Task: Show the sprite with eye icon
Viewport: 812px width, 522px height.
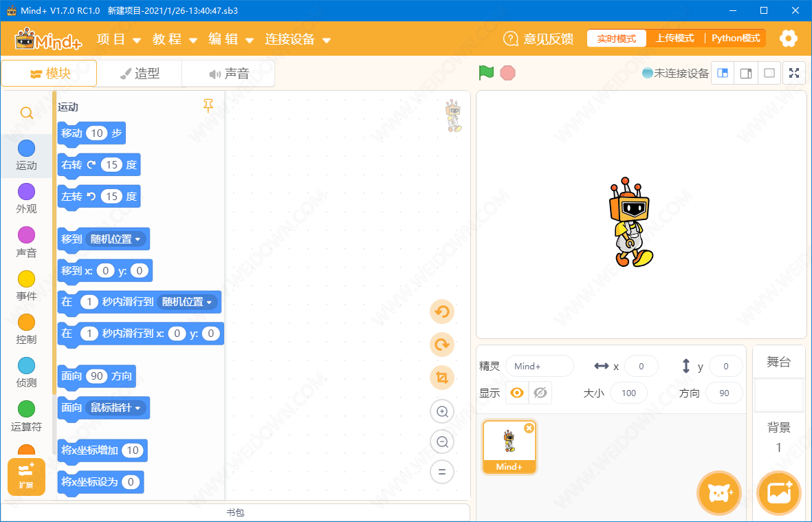Action: (517, 393)
